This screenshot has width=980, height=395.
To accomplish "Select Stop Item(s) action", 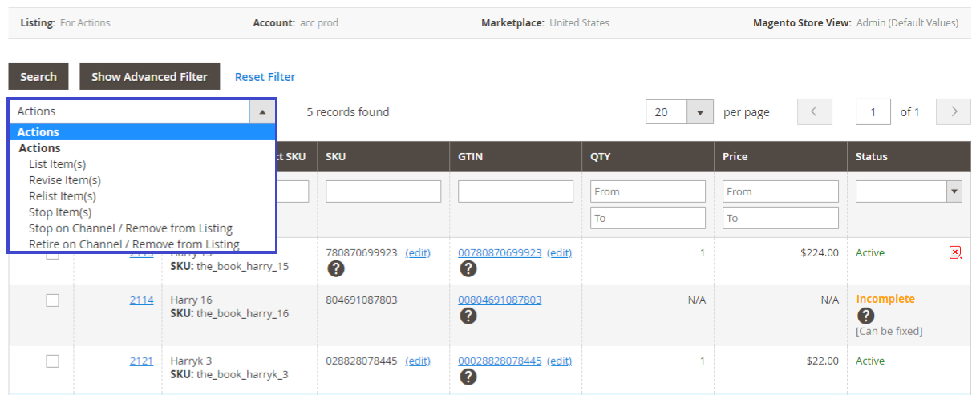I will coord(60,212).
